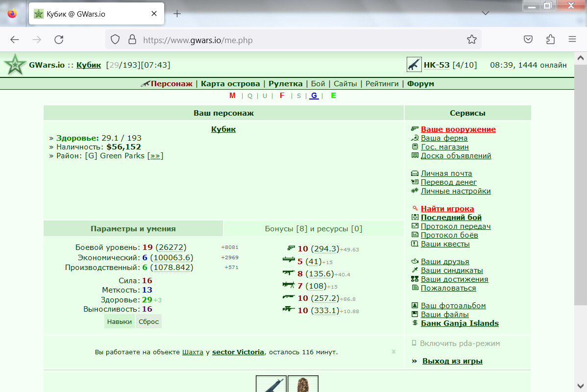Image resolution: width=587 pixels, height=392 pixels.
Task: Bookmark this page with the star icon
Action: coord(472,39)
